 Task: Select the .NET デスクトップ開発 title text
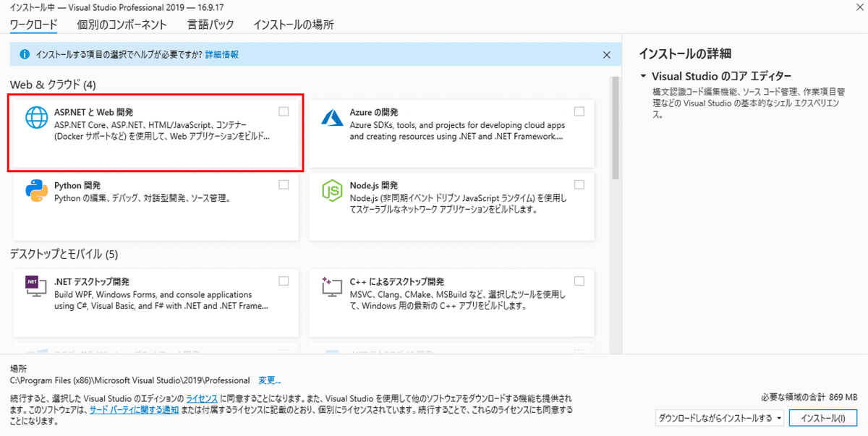(x=92, y=281)
